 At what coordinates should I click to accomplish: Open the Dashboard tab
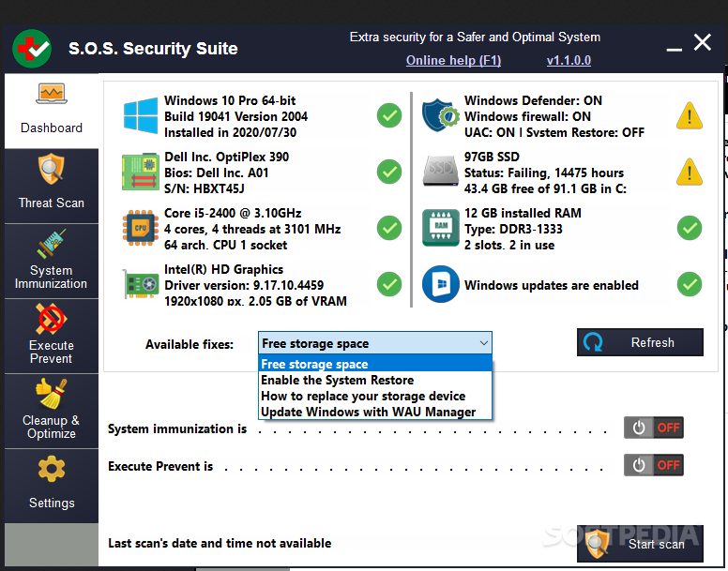tap(52, 111)
